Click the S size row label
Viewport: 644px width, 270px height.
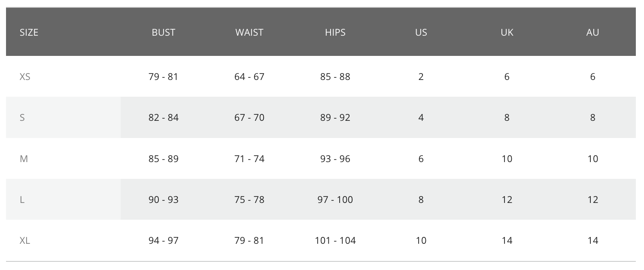point(22,117)
